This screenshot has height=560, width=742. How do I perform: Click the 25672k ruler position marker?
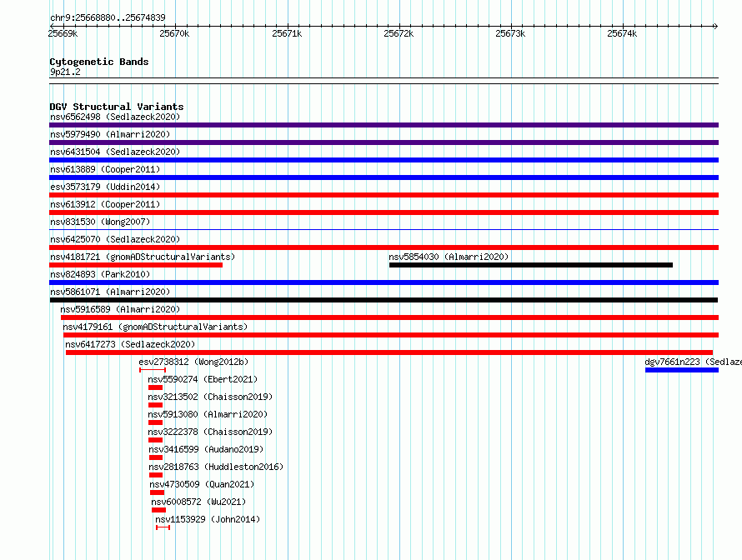[399, 33]
